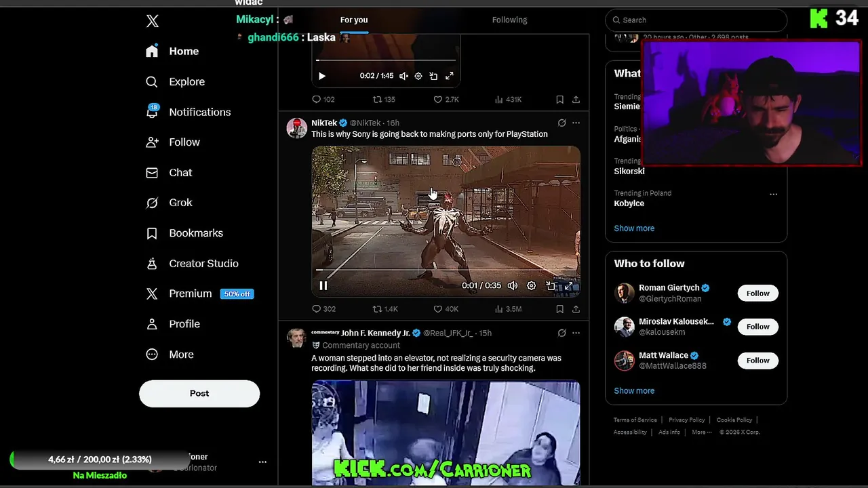Open account menu three dots
Screen dimensions: 868x488
pos(262,462)
